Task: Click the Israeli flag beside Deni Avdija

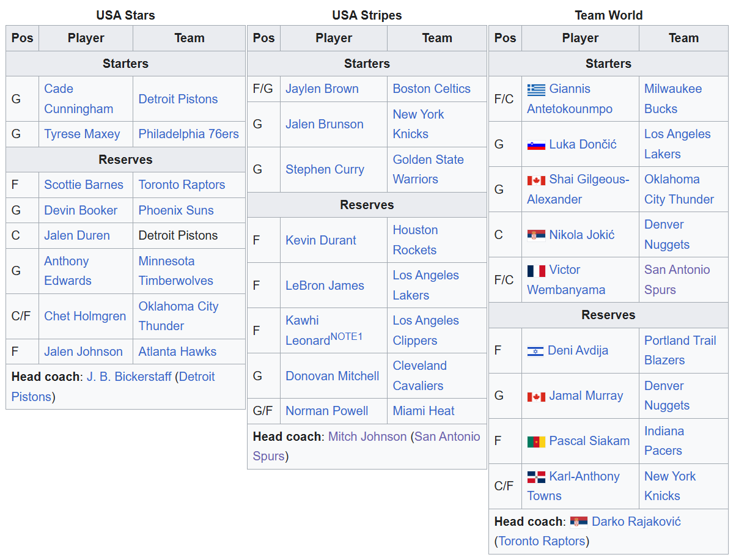Action: pyautogui.click(x=536, y=351)
